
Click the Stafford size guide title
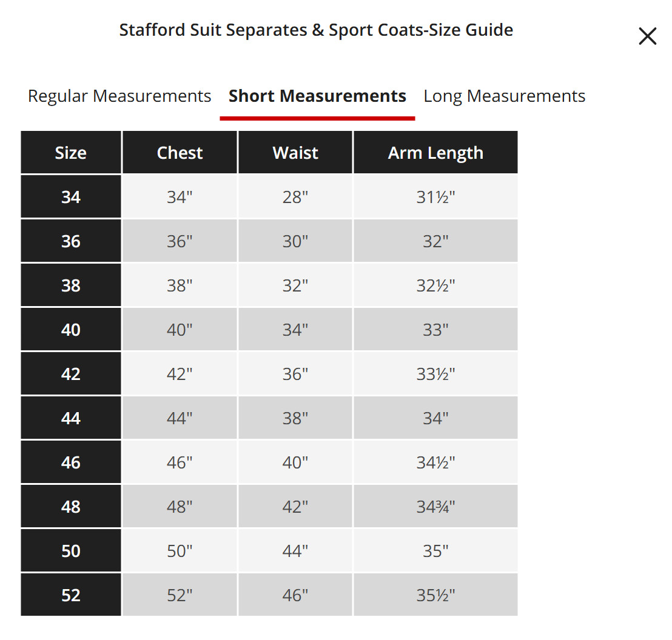(x=316, y=30)
